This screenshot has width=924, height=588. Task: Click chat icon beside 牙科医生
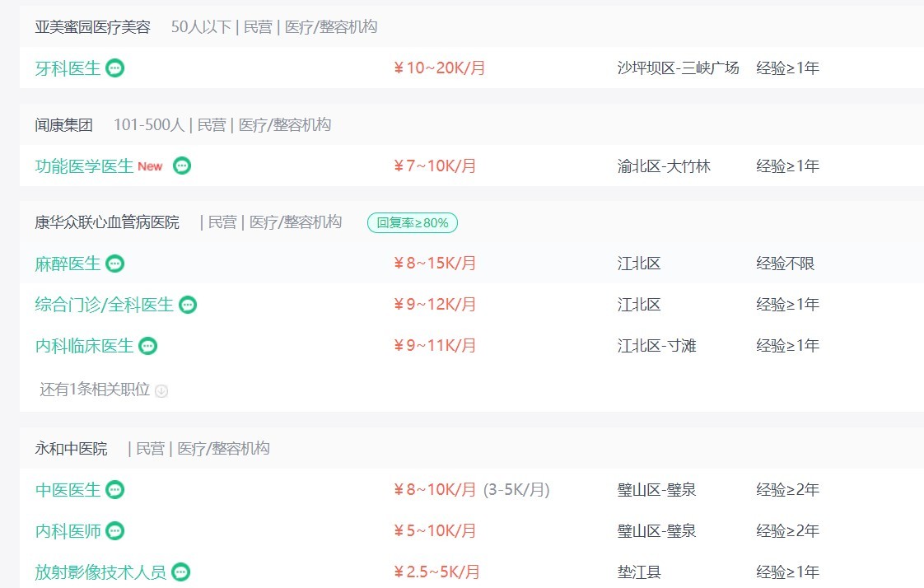[115, 68]
